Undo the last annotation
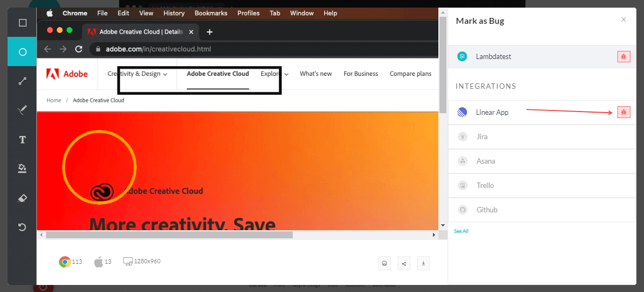The height and width of the screenshot is (292, 644). coord(22,227)
